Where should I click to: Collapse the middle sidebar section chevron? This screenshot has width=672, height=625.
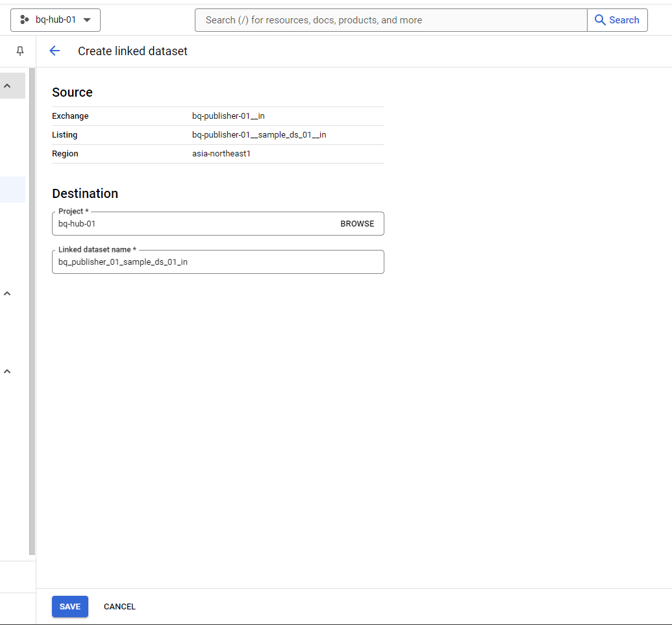point(7,293)
